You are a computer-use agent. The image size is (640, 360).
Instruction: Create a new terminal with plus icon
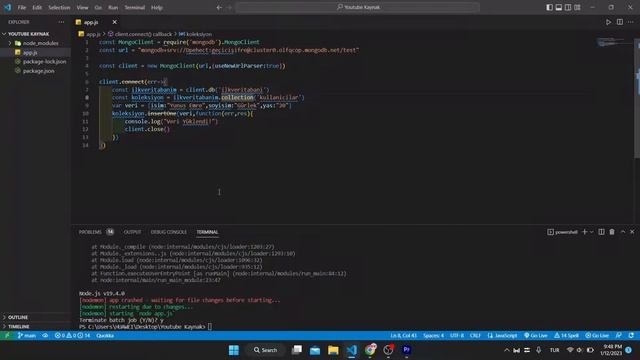tap(584, 232)
